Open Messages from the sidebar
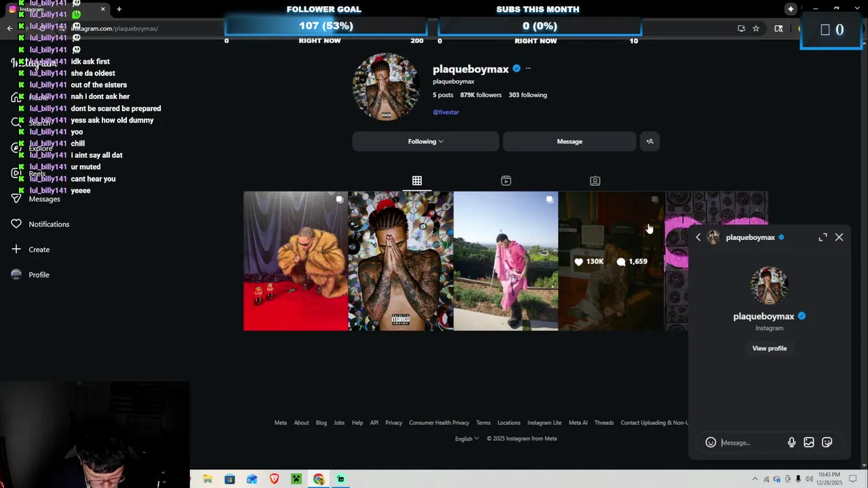Screen dimensions: 868x488 [x=36, y=199]
